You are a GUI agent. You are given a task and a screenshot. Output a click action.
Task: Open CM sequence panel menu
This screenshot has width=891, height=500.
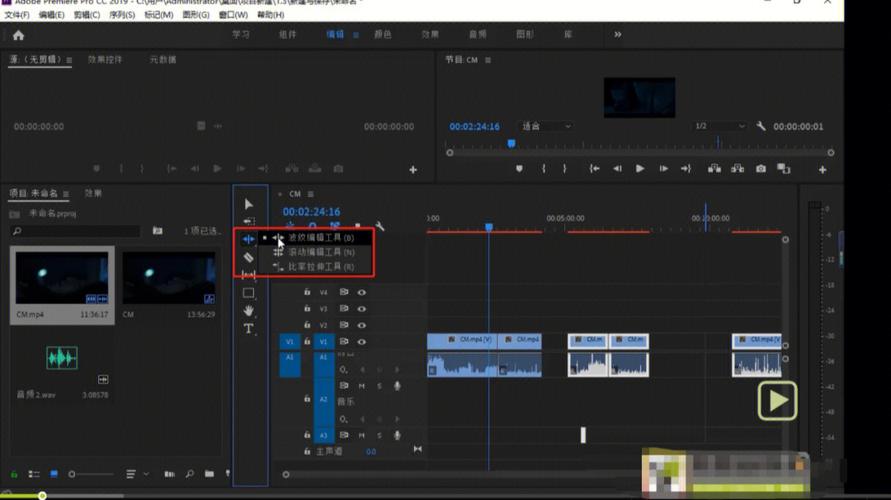coord(310,194)
